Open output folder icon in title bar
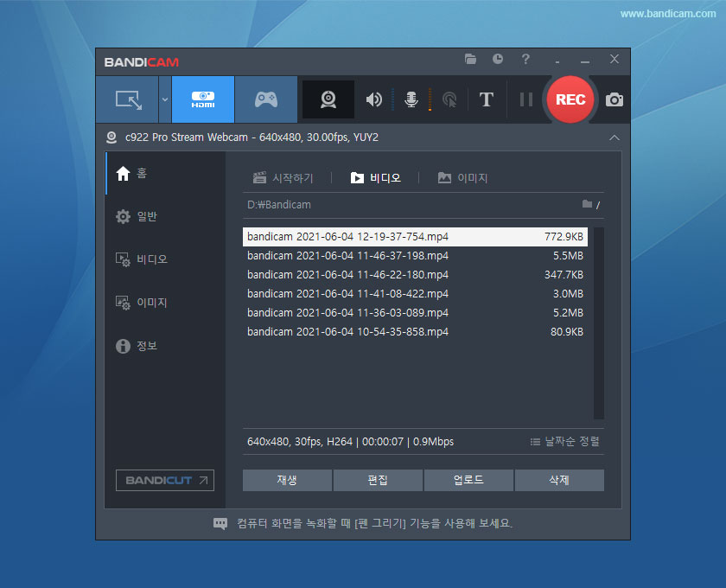This screenshot has height=588, width=726. [470, 59]
